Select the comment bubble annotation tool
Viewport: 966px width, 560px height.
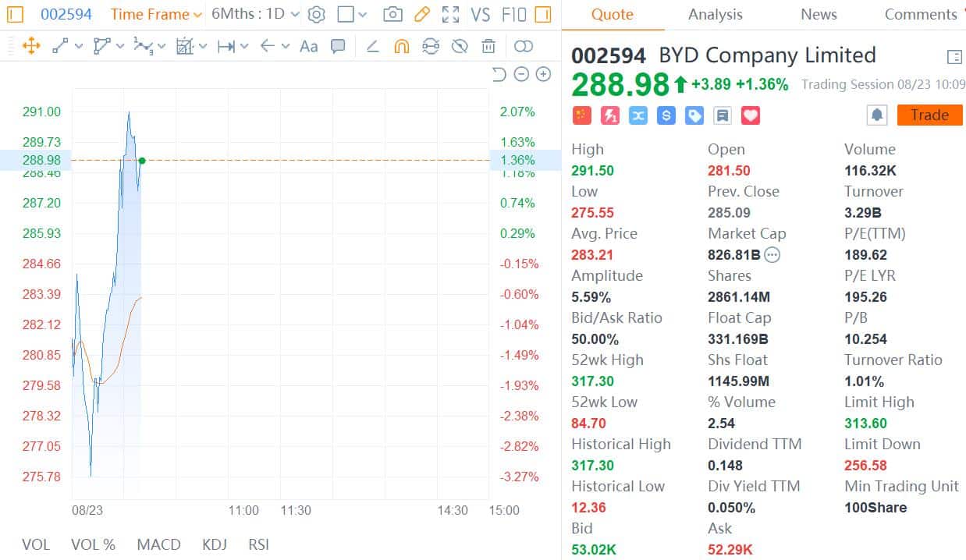coord(338,46)
